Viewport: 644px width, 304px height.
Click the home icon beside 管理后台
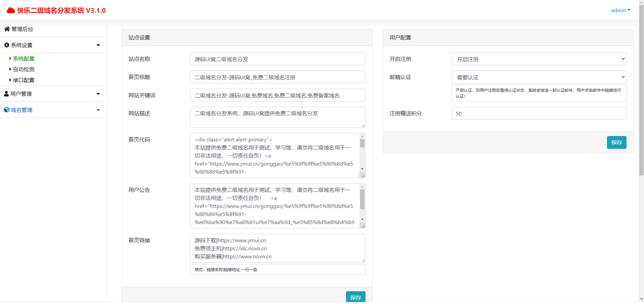pyautogui.click(x=7, y=29)
